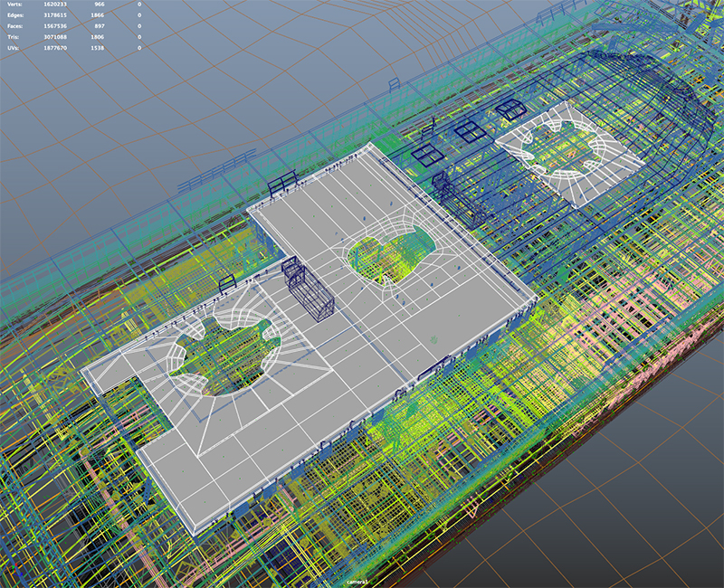Click the Edges label in the poly count HUD

tap(14, 16)
